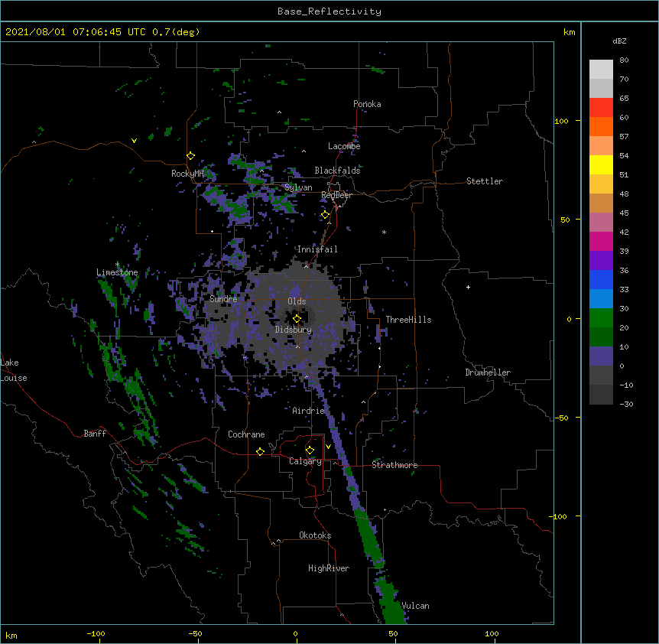659x644 pixels.
Task: Click the Sylvan map label
Action: (x=298, y=187)
